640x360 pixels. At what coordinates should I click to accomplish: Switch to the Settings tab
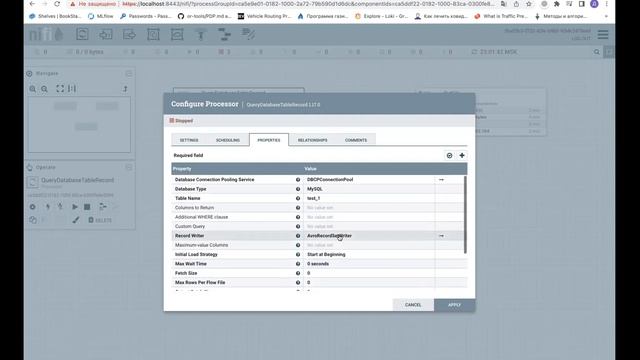pyautogui.click(x=189, y=140)
